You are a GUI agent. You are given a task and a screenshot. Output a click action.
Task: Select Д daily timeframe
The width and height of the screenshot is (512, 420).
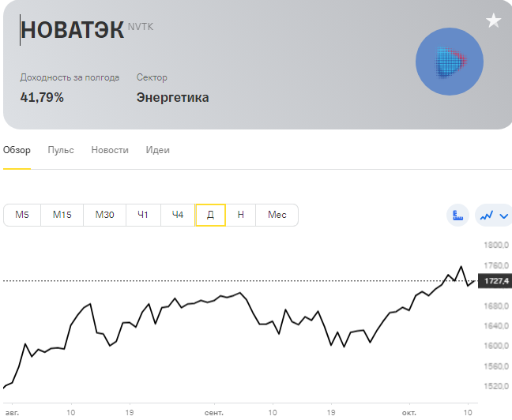pyautogui.click(x=210, y=215)
